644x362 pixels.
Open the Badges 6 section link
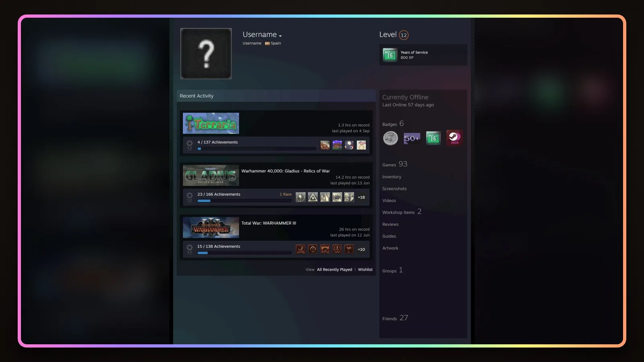click(x=393, y=124)
